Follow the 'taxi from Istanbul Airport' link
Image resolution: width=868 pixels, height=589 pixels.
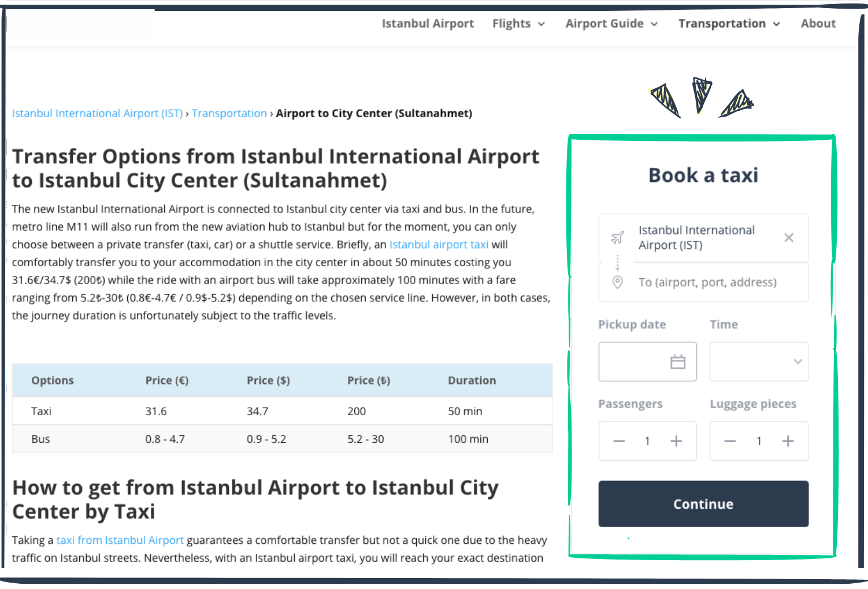click(x=120, y=540)
